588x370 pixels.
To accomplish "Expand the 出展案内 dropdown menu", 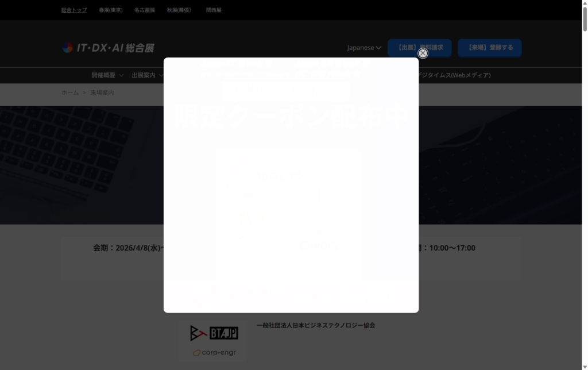I will click(x=145, y=75).
